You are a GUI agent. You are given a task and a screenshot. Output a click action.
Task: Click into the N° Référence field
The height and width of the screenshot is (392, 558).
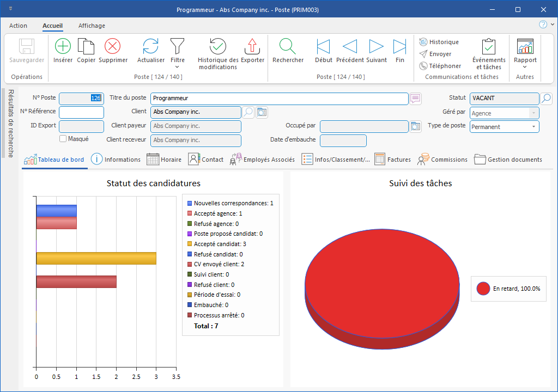point(81,112)
